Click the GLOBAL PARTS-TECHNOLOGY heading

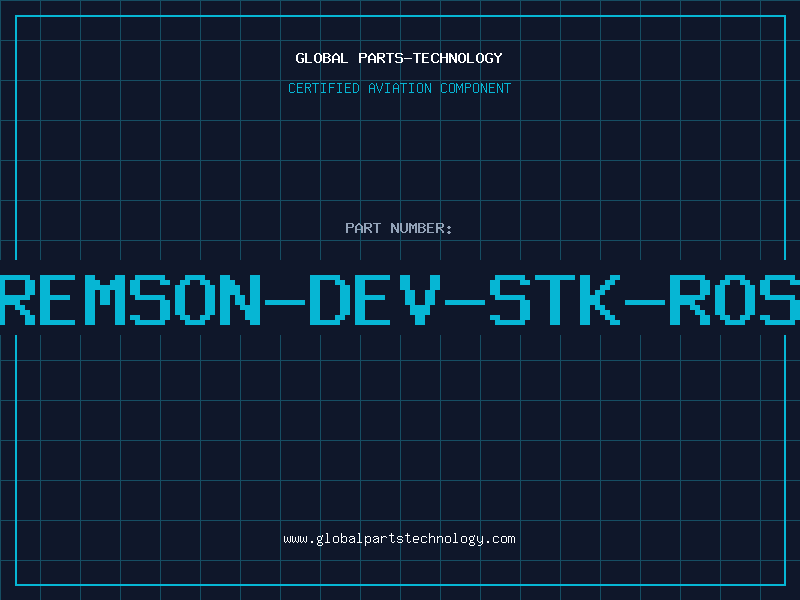[399, 58]
